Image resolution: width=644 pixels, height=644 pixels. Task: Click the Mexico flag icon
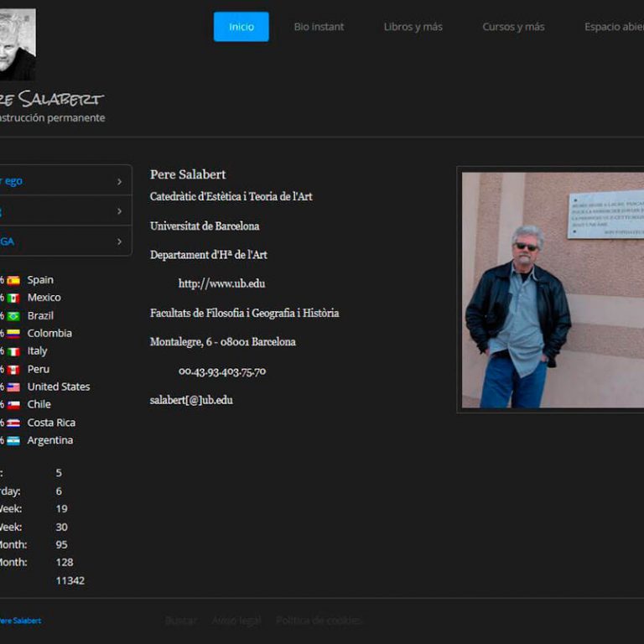coord(13,298)
